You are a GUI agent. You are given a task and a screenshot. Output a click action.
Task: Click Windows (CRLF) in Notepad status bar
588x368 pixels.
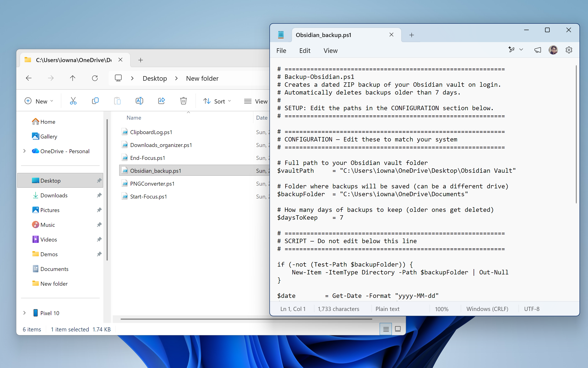[487, 309]
